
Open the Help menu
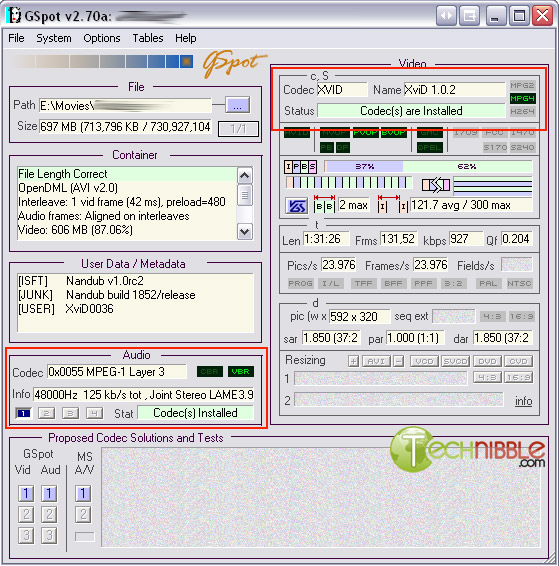click(x=186, y=38)
